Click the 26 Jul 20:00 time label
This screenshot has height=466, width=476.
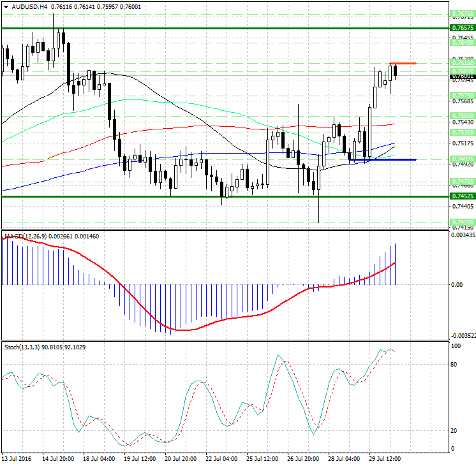click(303, 458)
